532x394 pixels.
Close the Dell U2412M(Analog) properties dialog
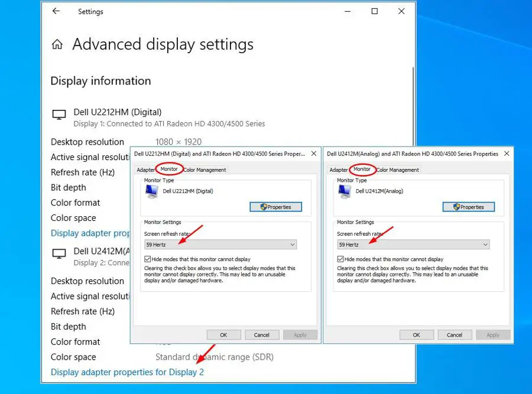point(507,154)
